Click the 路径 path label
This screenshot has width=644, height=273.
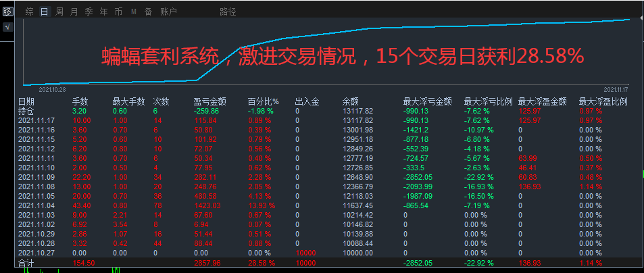click(x=228, y=11)
